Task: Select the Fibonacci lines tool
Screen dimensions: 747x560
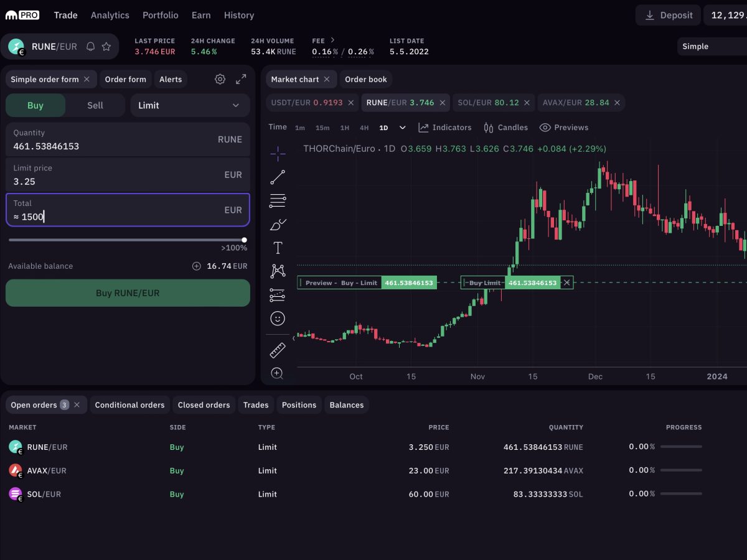Action: point(278,201)
